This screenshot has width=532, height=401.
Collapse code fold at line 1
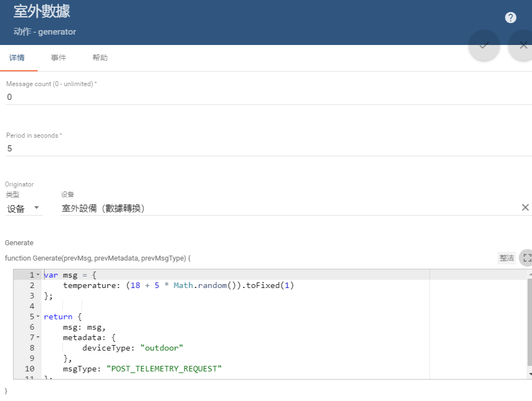click(38, 275)
